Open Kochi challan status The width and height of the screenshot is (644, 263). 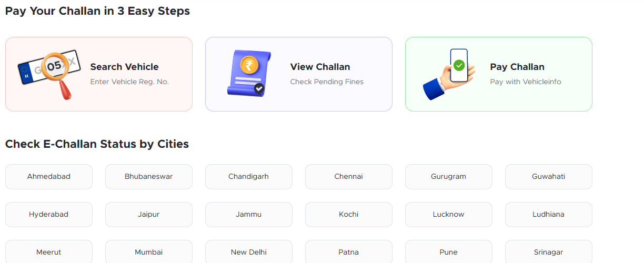(x=349, y=215)
